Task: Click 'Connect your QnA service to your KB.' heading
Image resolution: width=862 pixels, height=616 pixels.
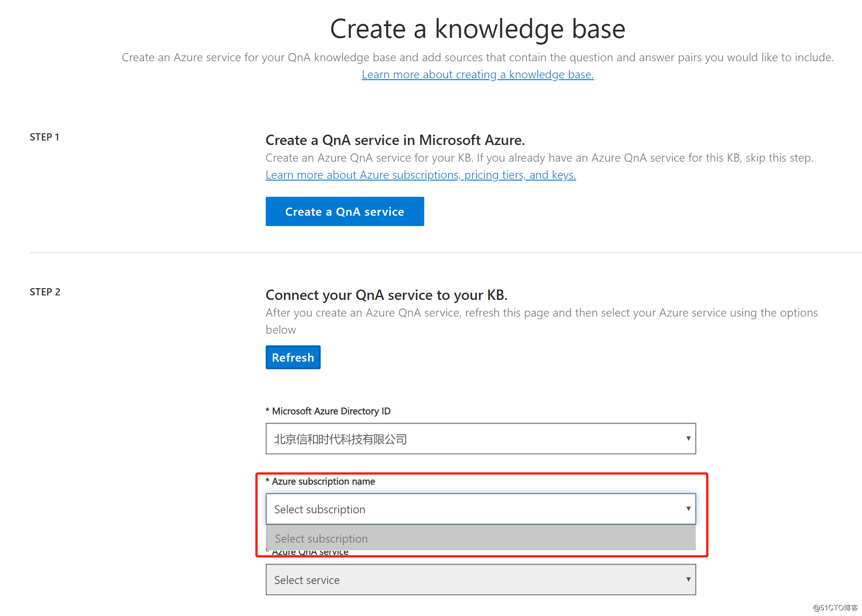Action: (386, 295)
